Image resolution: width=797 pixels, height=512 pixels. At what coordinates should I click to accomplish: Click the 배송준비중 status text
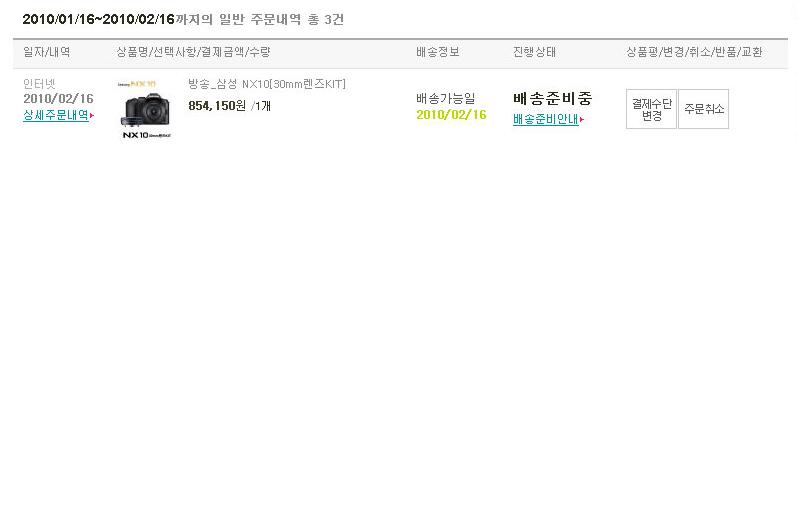pyautogui.click(x=553, y=98)
